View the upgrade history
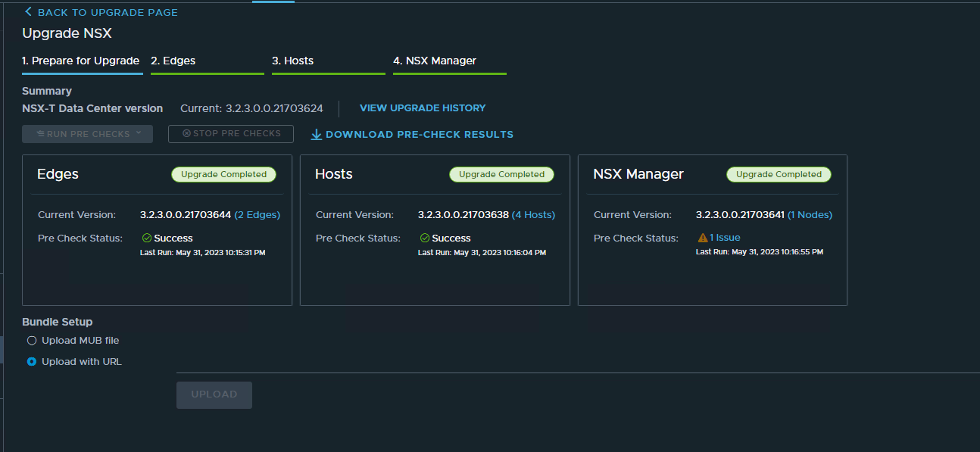980x452 pixels. (423, 108)
